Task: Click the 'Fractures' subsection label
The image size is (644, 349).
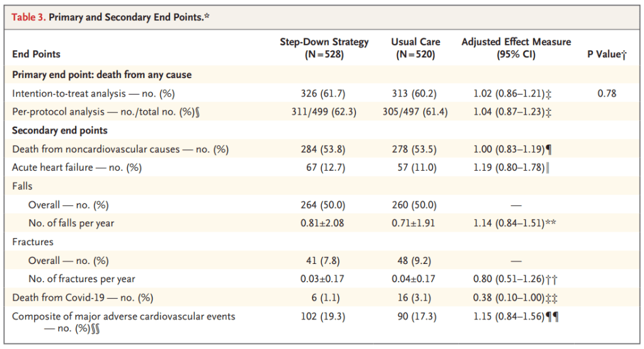Action: click(33, 241)
